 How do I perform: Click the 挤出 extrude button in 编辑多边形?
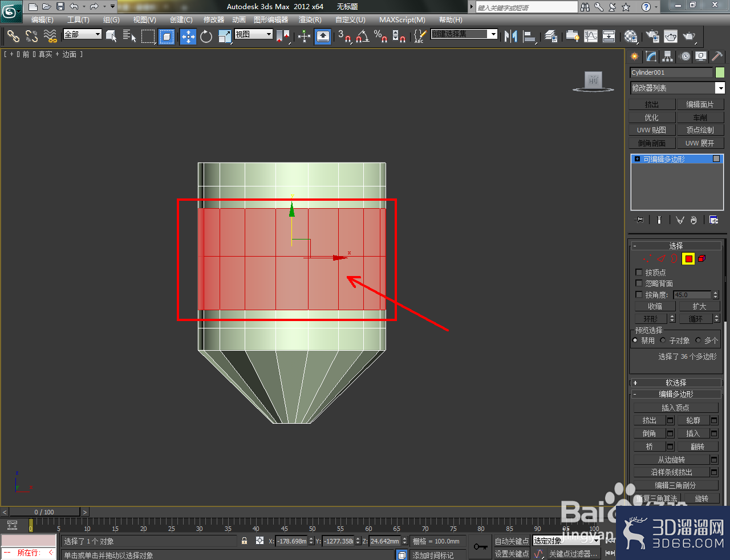click(x=650, y=420)
